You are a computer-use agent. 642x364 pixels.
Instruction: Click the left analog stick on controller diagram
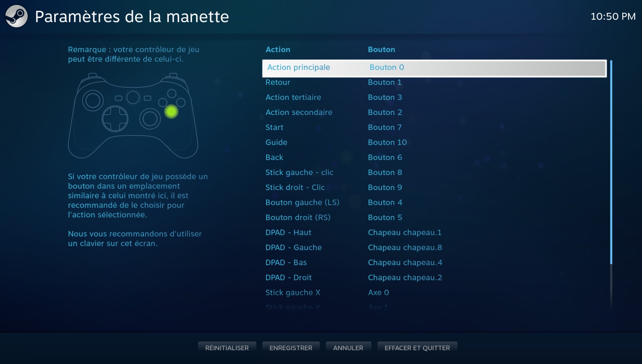(x=93, y=100)
